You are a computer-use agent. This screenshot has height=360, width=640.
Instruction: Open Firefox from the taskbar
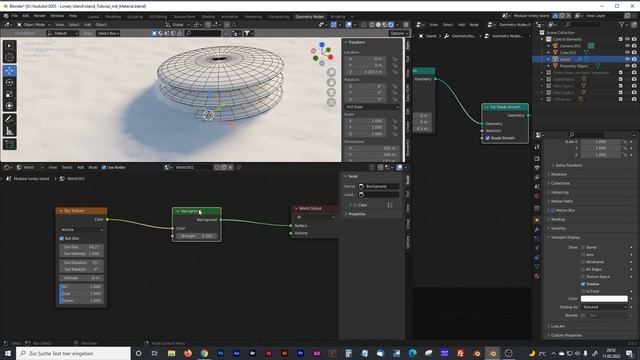188,353
